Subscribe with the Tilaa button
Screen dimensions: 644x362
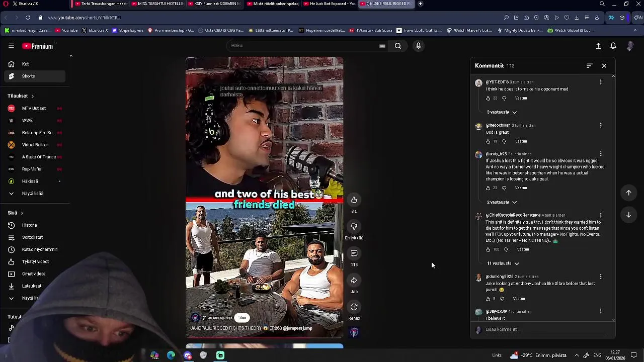pyautogui.click(x=243, y=318)
